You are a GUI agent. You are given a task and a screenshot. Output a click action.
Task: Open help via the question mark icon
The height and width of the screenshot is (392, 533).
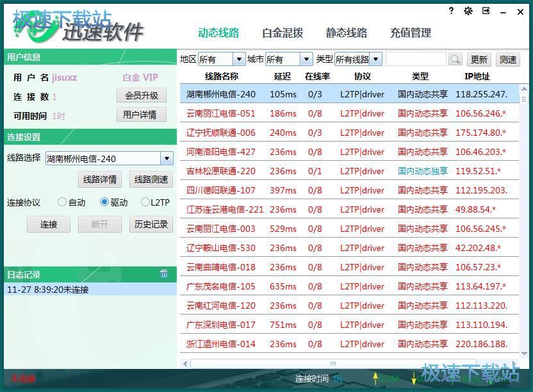coord(450,11)
